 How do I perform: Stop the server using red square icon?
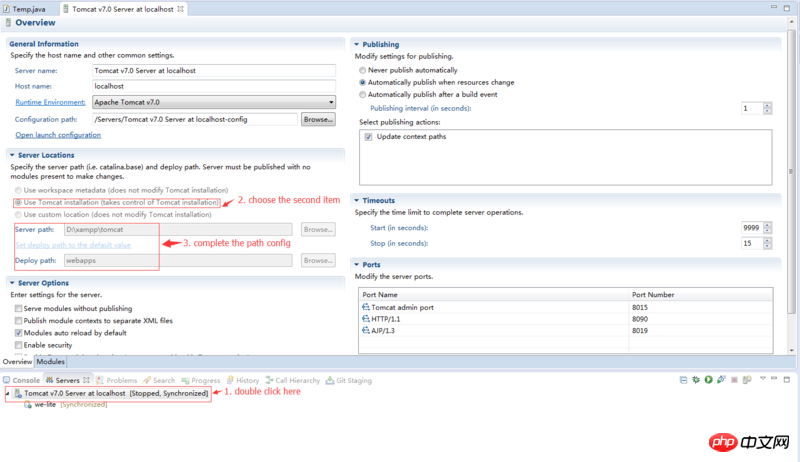click(x=734, y=380)
